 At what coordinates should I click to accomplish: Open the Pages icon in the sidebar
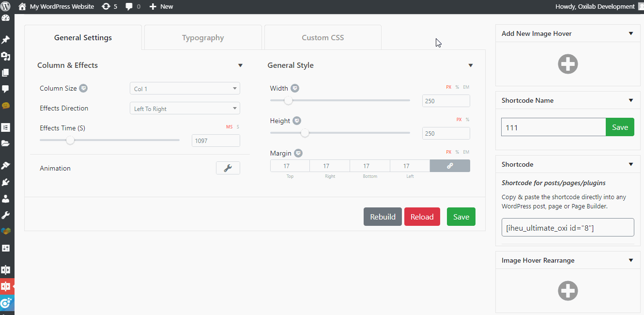click(x=6, y=73)
